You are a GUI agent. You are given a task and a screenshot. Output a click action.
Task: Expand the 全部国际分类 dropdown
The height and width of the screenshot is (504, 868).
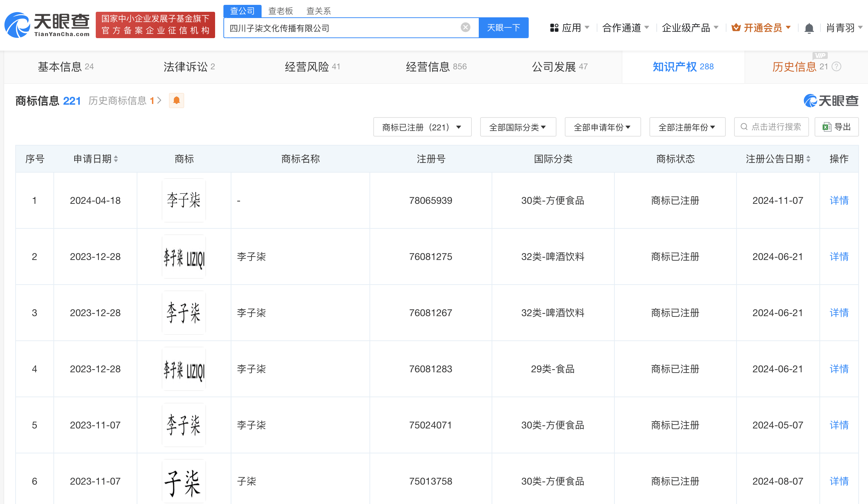[x=518, y=127]
